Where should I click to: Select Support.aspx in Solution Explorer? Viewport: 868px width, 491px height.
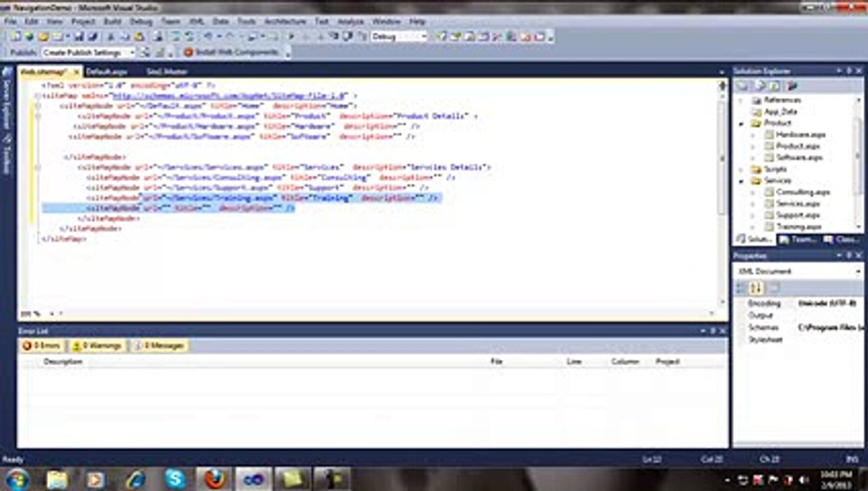[798, 215]
